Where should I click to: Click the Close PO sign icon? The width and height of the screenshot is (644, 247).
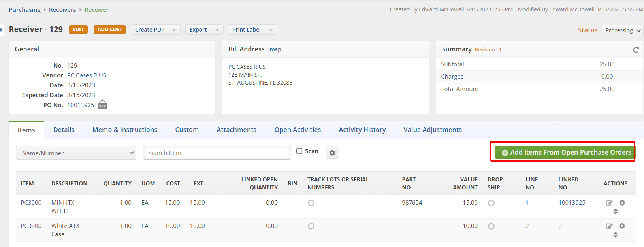pyautogui.click(x=102, y=105)
